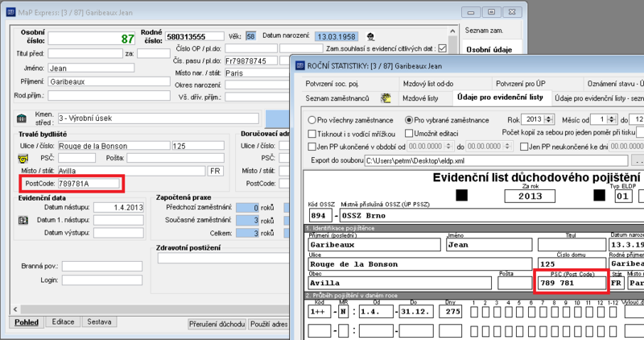Image resolution: width=644 pixels, height=340 pixels.
Task: Adjust the period end date stepper
Action: click(x=508, y=147)
